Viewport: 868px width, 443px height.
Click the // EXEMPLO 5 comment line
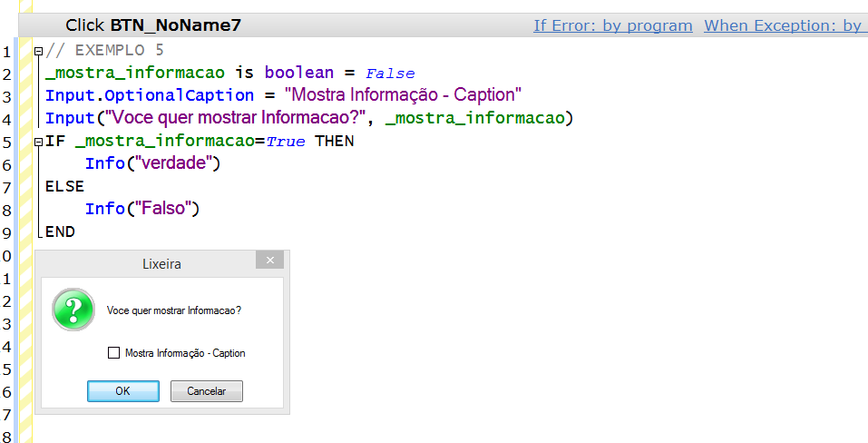click(x=104, y=51)
